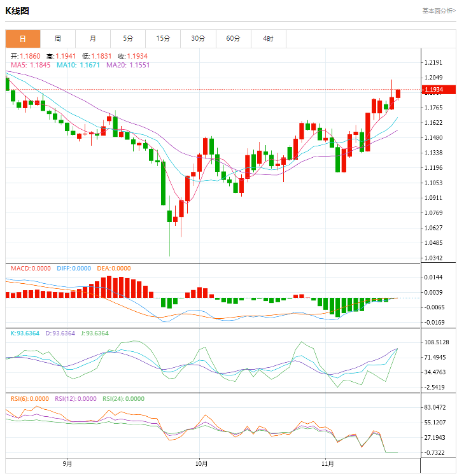Click the MA5: 1.1845 indicator text
The image size is (457, 476).
pos(31,65)
